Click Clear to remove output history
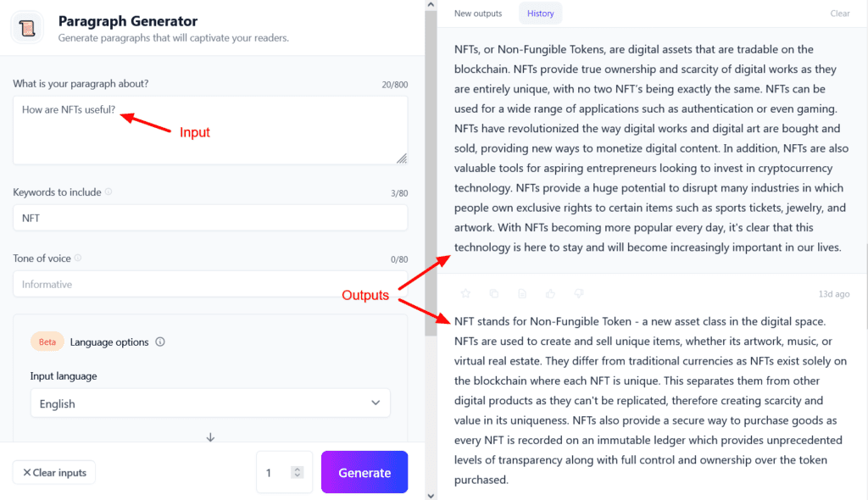The height and width of the screenshot is (500, 868). point(839,14)
